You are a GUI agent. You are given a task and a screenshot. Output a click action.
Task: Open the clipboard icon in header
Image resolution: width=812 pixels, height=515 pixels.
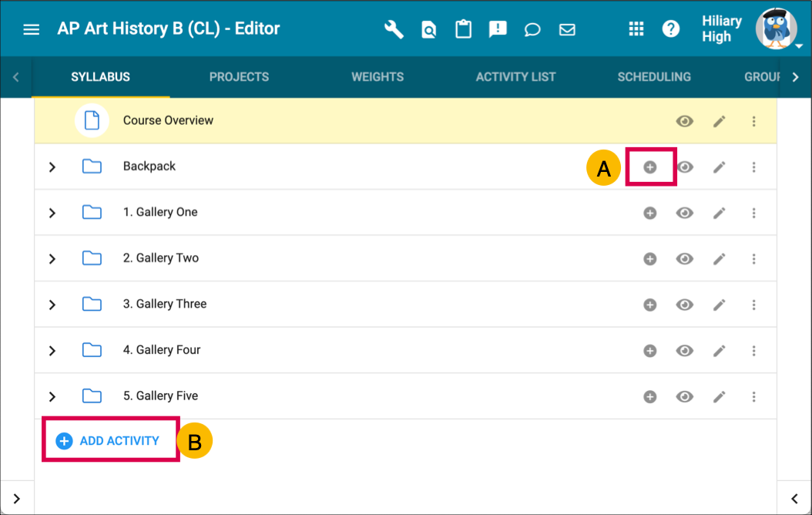click(463, 29)
